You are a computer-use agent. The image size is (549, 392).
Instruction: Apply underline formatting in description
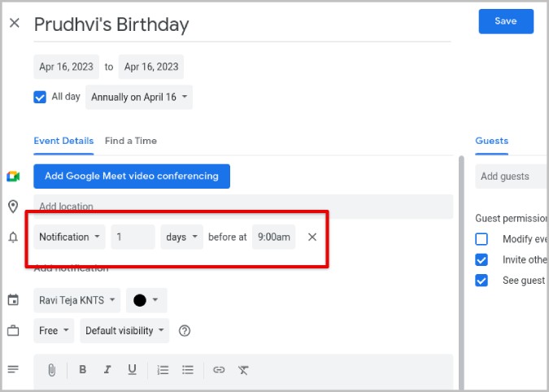(132, 369)
